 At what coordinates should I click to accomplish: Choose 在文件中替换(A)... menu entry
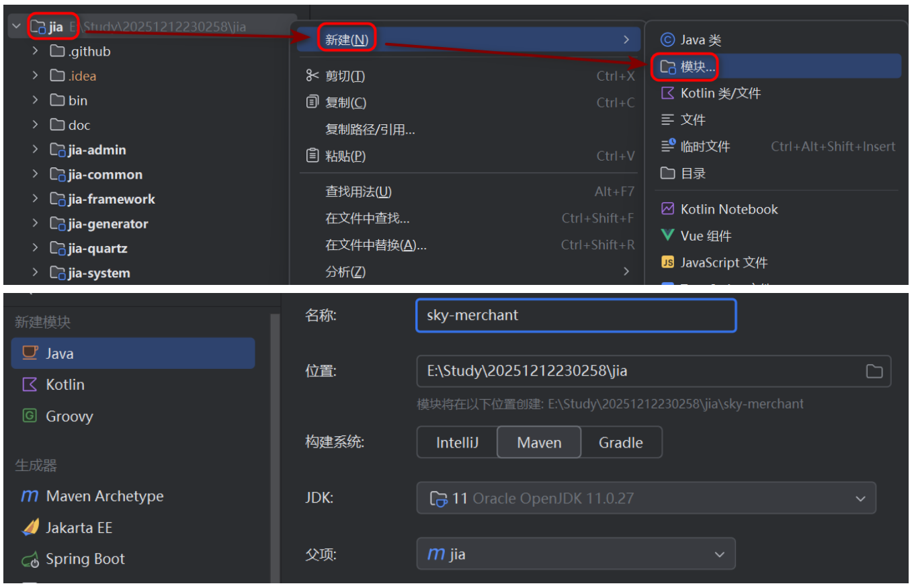[x=468, y=245]
